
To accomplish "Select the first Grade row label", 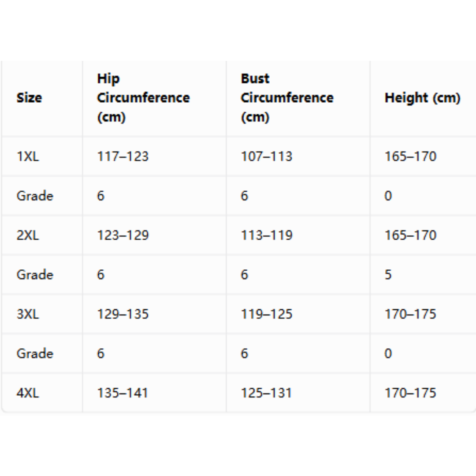I will [35, 196].
